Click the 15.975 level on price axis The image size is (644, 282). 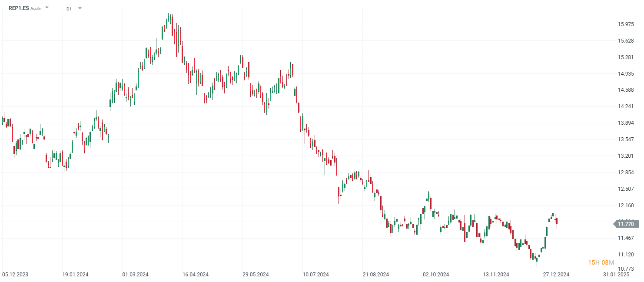(x=626, y=24)
